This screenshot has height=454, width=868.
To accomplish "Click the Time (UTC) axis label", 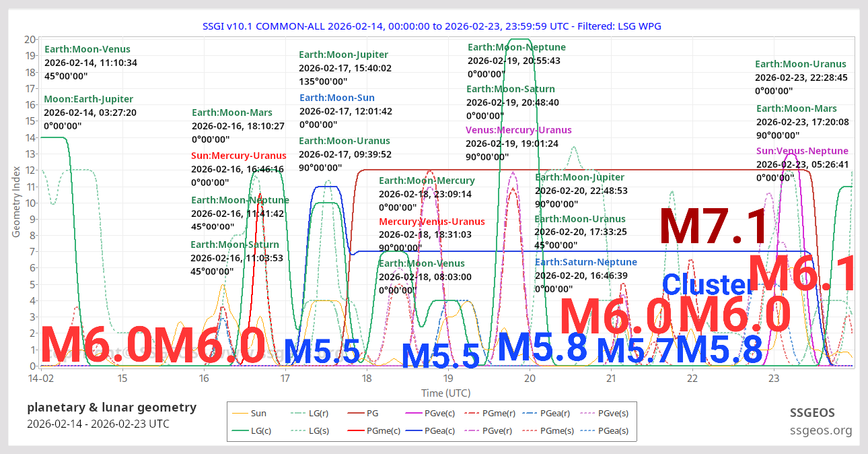I will (x=446, y=393).
